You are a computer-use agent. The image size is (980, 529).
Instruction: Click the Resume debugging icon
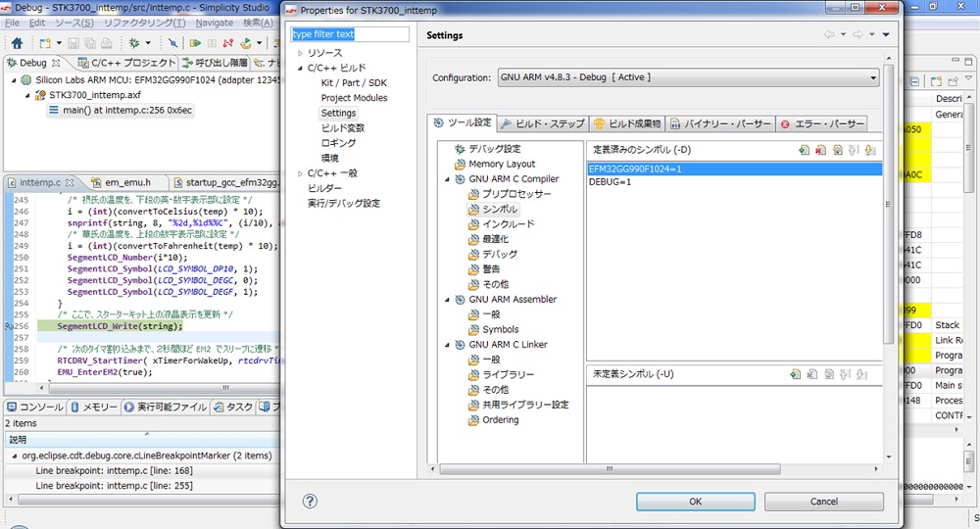(x=195, y=43)
